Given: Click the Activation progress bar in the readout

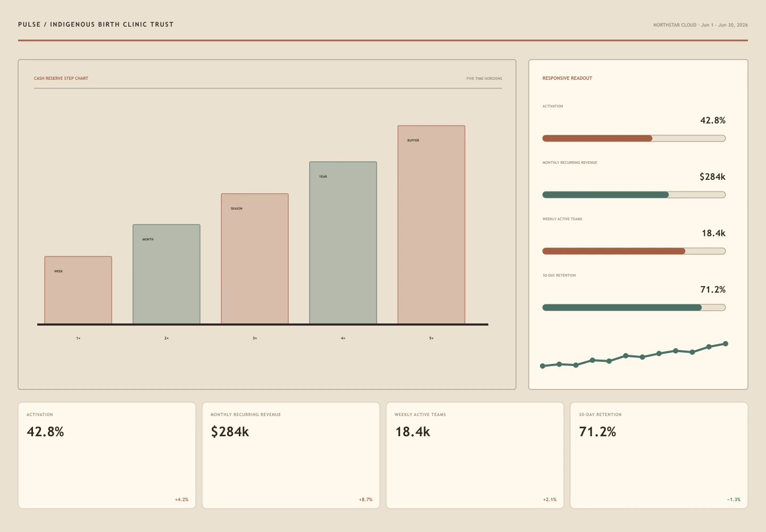Looking at the screenshot, I should (634, 138).
